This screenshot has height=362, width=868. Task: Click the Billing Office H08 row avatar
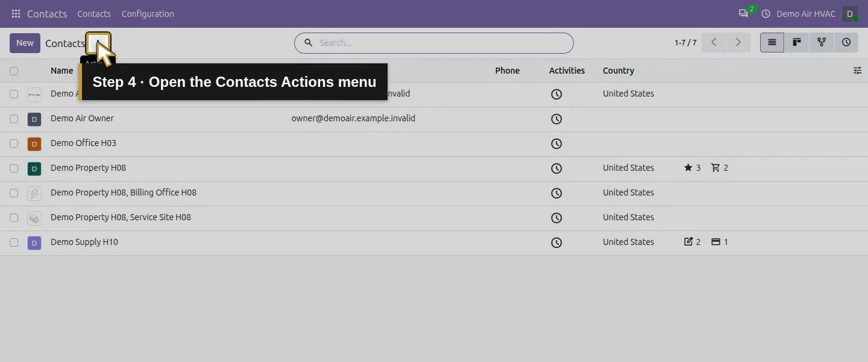[34, 194]
